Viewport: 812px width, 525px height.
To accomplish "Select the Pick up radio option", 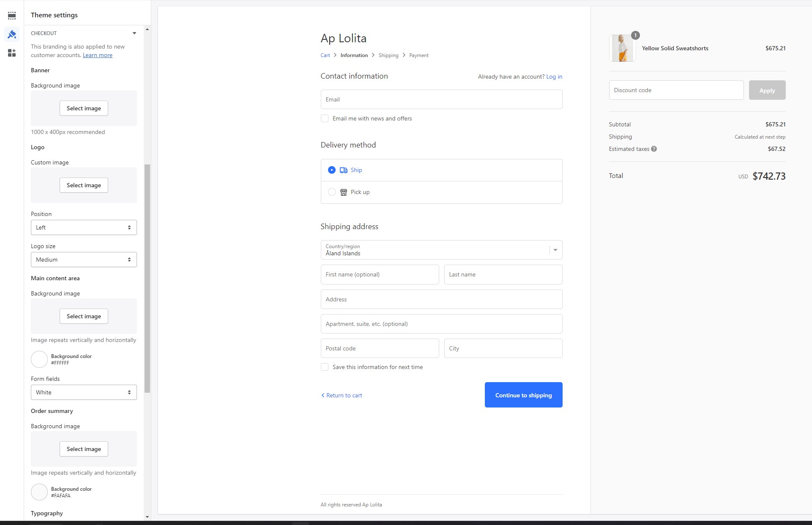I will point(332,192).
